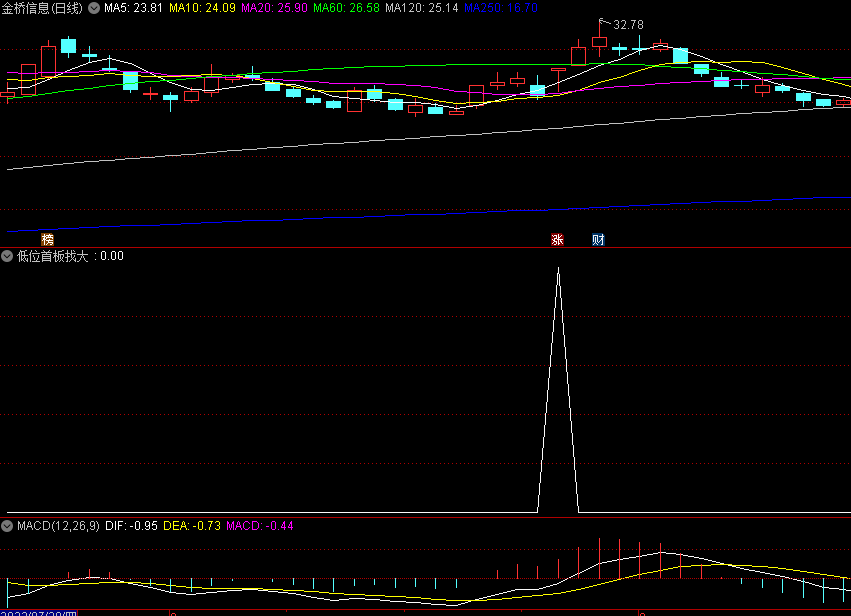Select the MA120: 25.14 label
This screenshot has height=616, width=851.
point(422,8)
